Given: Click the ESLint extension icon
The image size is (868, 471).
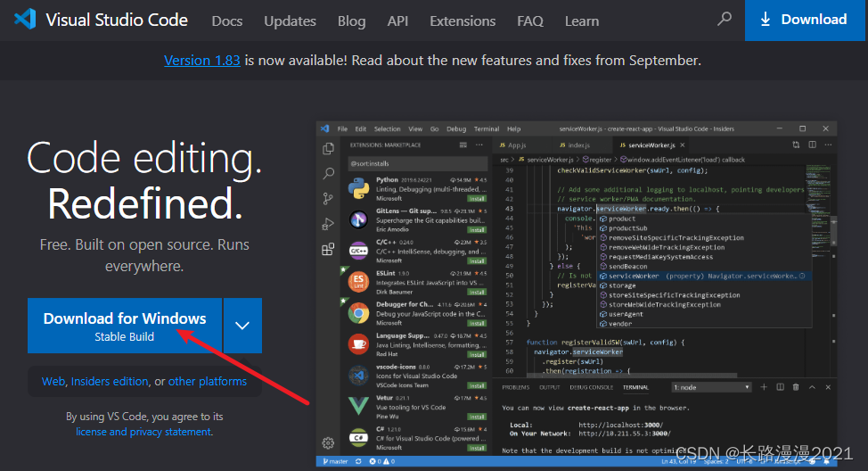Looking at the screenshot, I should click(359, 282).
